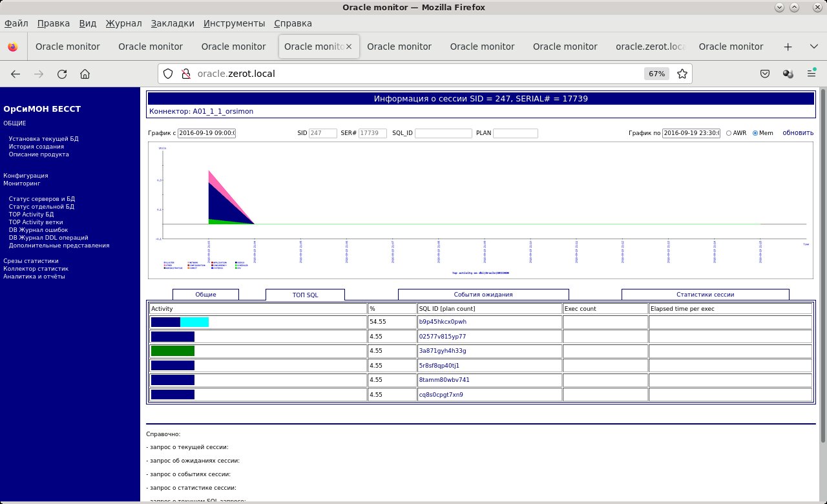Click the site security shield icon
The image size is (827, 504).
click(x=168, y=74)
